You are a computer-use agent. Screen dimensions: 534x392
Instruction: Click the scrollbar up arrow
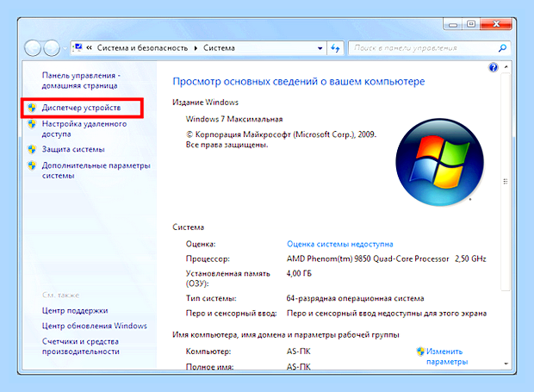[506, 67]
